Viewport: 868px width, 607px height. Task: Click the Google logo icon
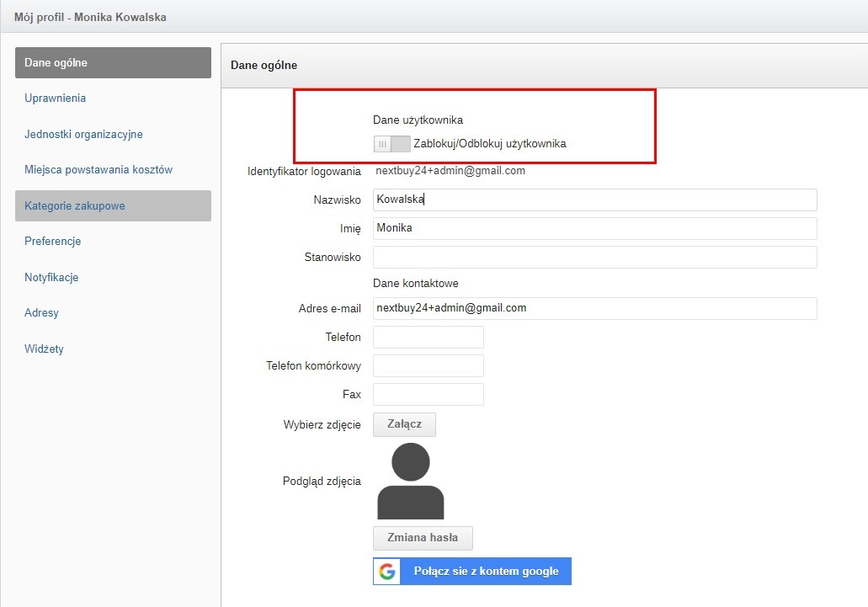pyautogui.click(x=387, y=572)
